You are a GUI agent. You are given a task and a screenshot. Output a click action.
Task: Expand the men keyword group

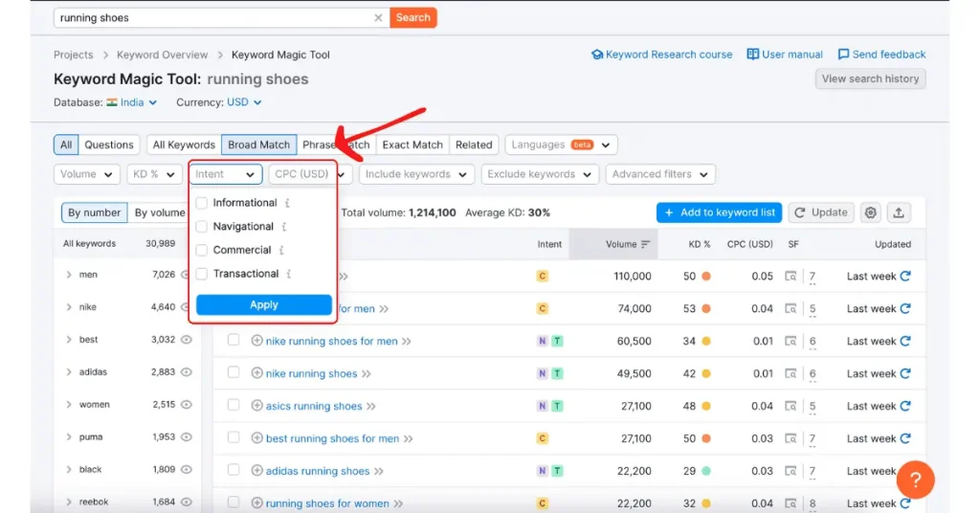pyautogui.click(x=69, y=275)
